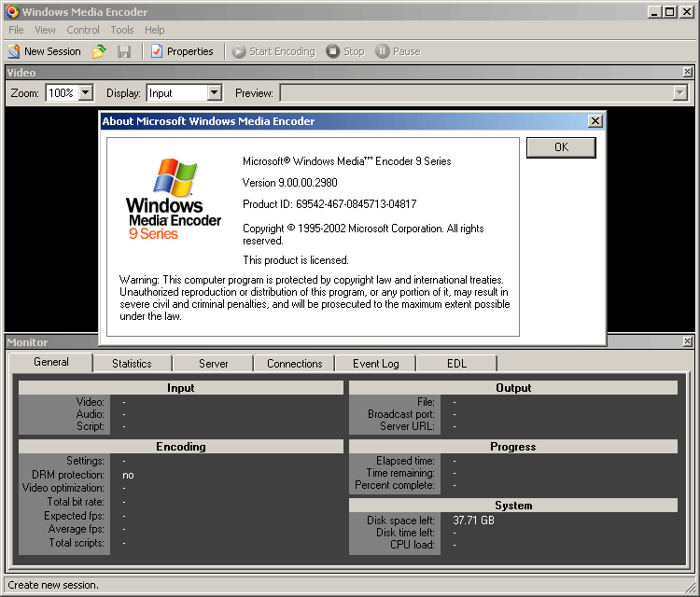Screen dimensions: 700x597
Task: Click the 'Video optimization:' label
Action: click(63, 488)
